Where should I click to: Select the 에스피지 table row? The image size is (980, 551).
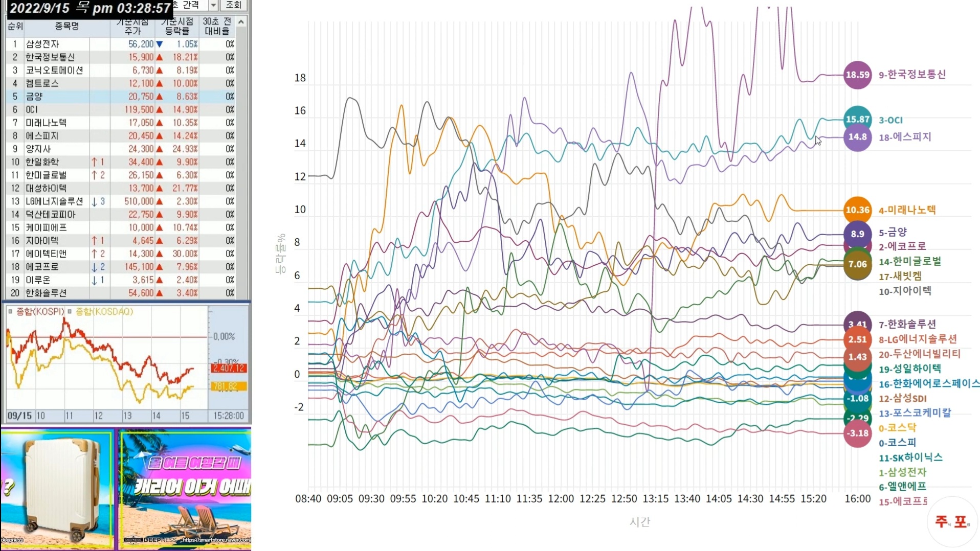click(121, 136)
